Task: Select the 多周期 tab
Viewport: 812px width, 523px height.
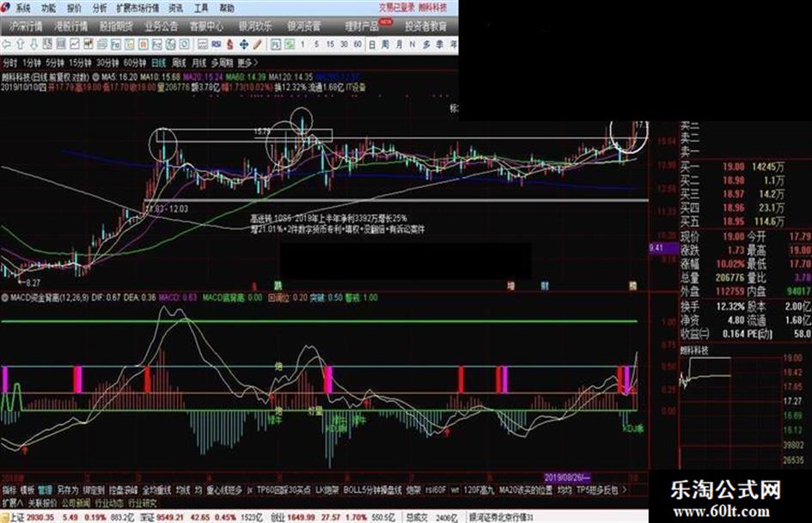Action: 223,64
